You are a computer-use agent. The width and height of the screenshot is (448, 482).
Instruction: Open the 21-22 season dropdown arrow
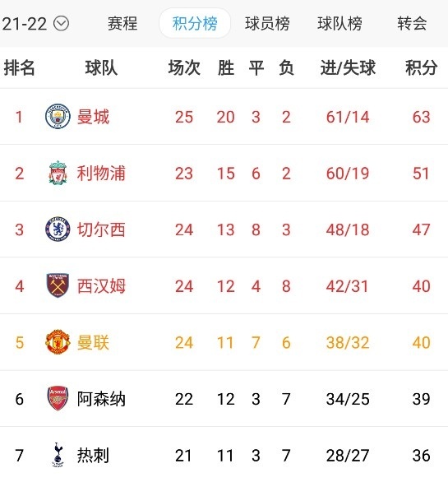(x=61, y=23)
